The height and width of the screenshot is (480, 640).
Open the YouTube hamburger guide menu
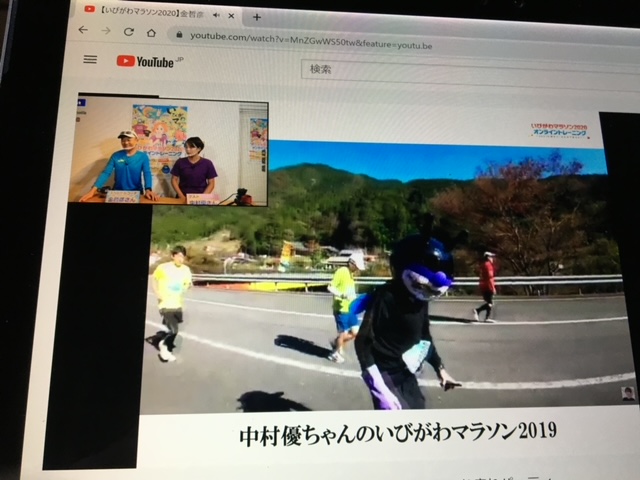90,60
